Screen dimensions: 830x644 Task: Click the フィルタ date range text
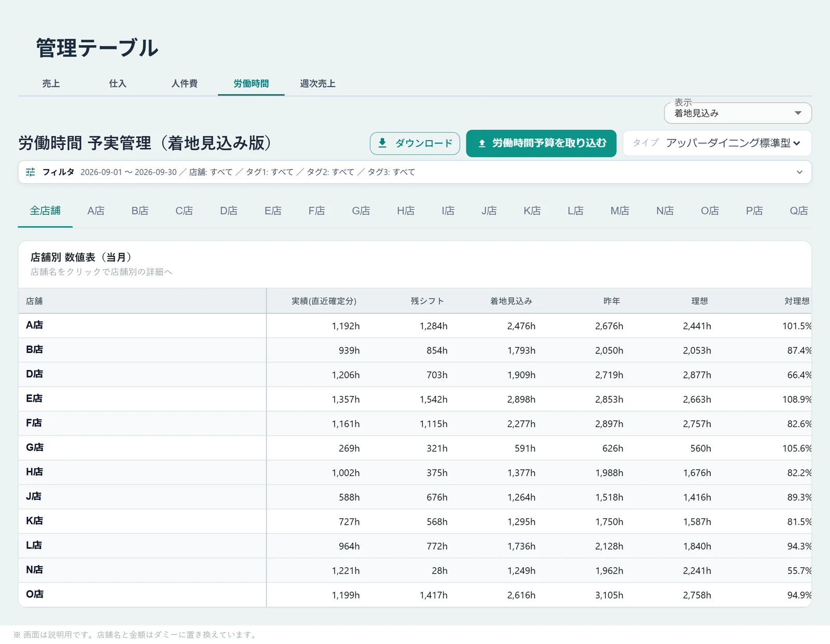click(129, 172)
